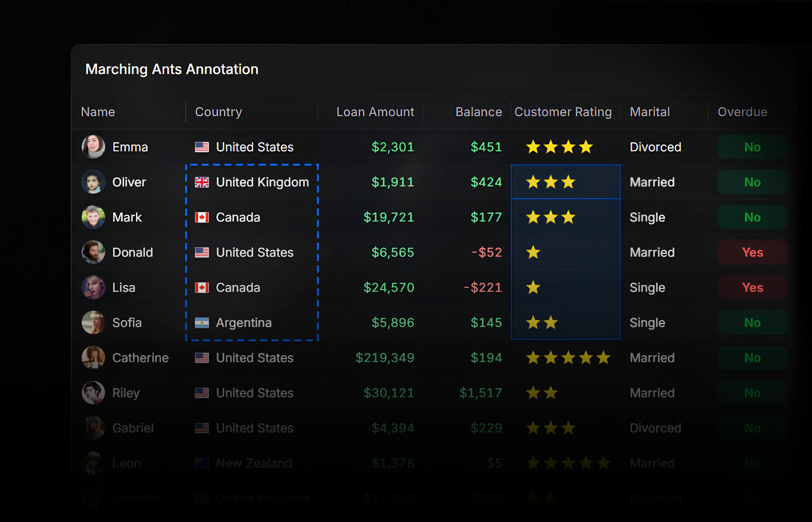Select loan amount '$6,565'

(393, 253)
